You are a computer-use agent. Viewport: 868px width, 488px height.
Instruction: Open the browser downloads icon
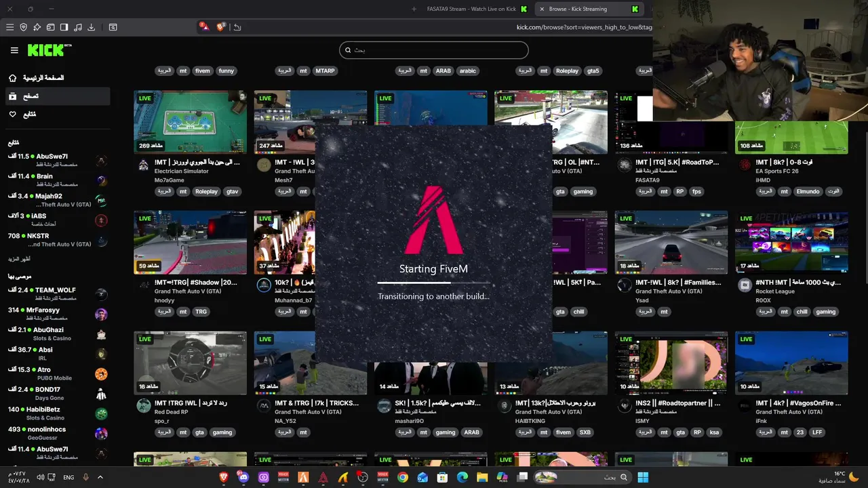coord(92,27)
